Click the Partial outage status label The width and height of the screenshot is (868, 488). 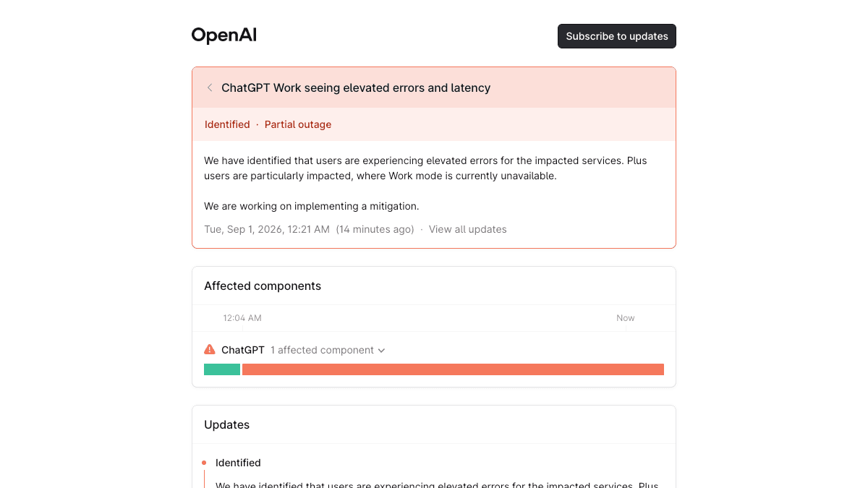coord(298,124)
